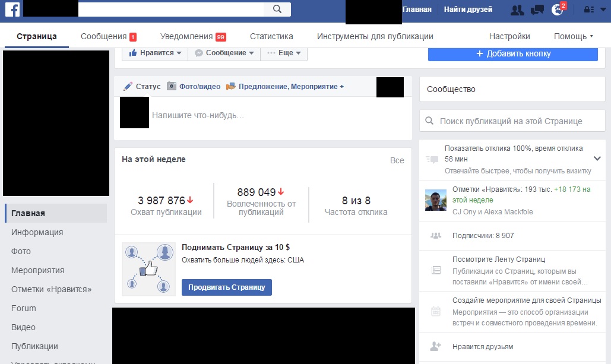Click the Поиск публикаций на этой Странице field
Viewport: 611px width, 364px height.
click(x=512, y=121)
